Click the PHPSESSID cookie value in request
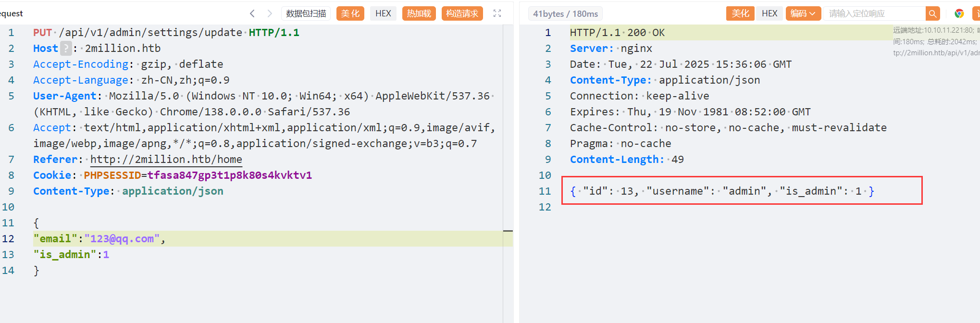The width and height of the screenshot is (980, 323). click(x=229, y=175)
